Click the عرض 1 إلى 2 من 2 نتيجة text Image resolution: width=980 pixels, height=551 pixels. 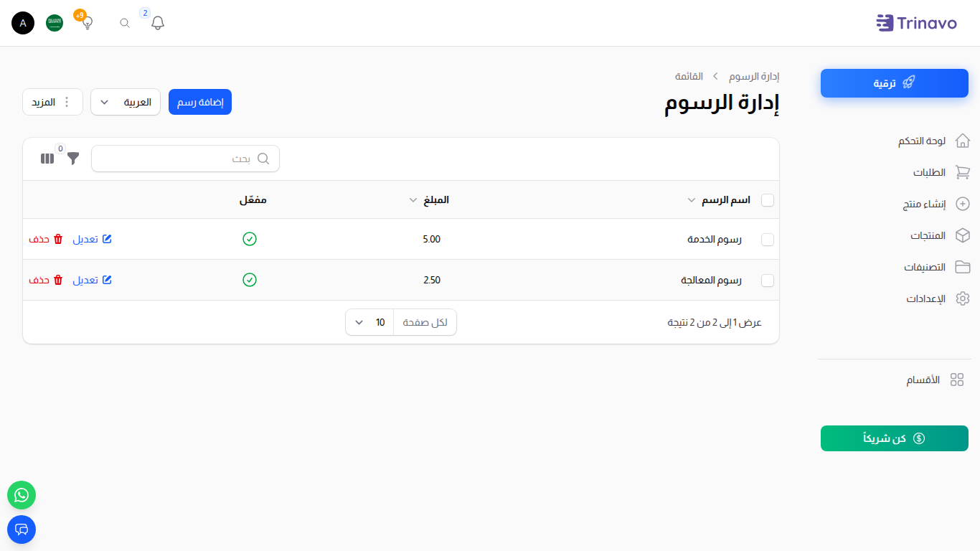715,322
